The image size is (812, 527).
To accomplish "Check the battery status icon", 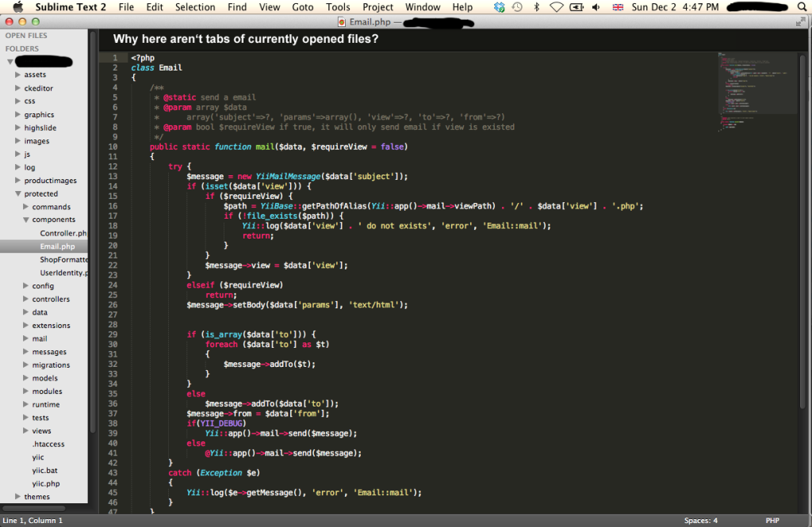I will pyautogui.click(x=577, y=7).
